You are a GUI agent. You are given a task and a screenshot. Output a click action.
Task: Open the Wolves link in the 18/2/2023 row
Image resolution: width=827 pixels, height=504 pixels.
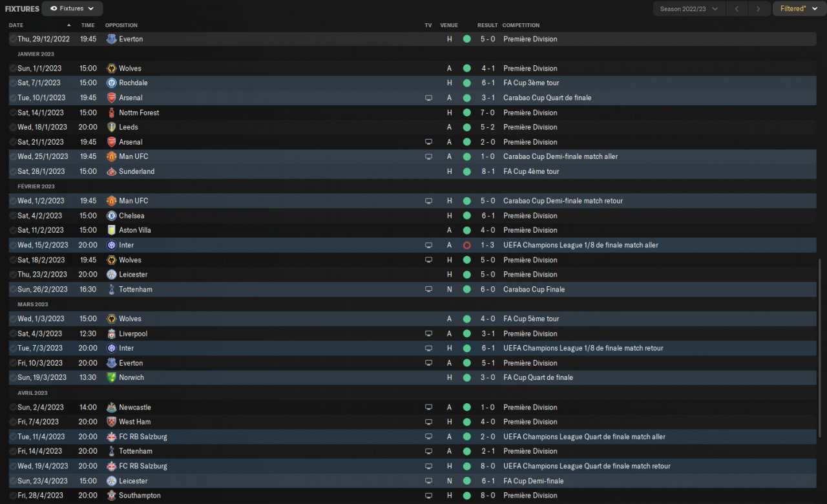(130, 260)
